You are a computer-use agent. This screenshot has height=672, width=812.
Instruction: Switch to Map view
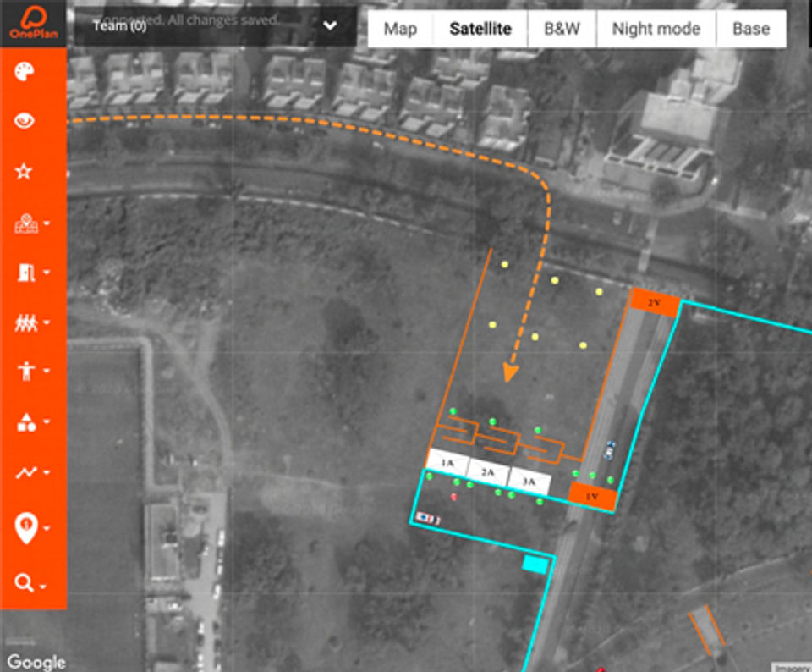(400, 29)
